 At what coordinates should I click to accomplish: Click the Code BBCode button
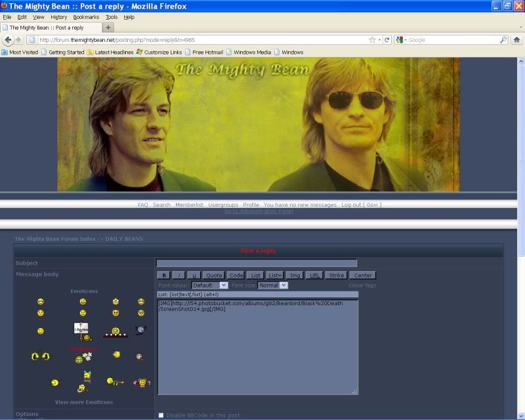click(236, 276)
